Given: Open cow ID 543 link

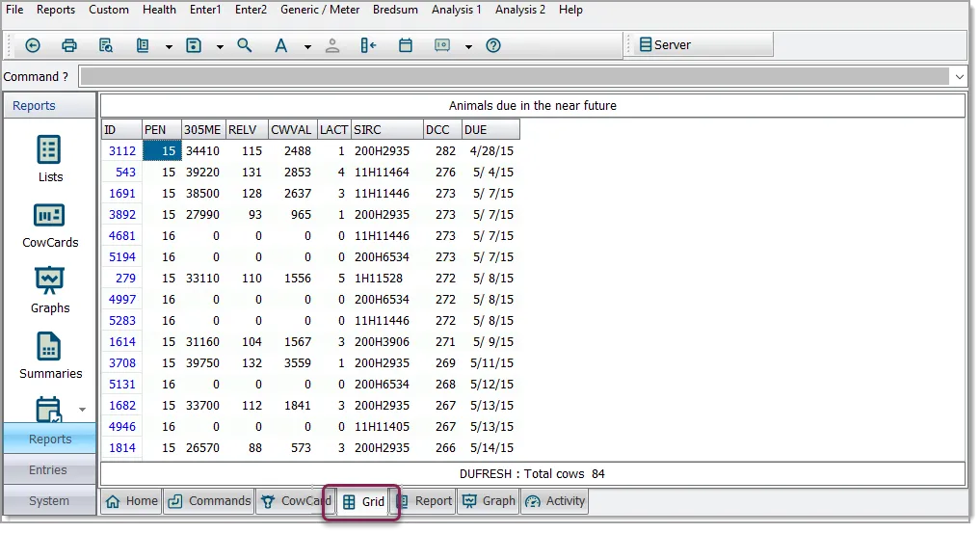Looking at the screenshot, I should 125,173.
